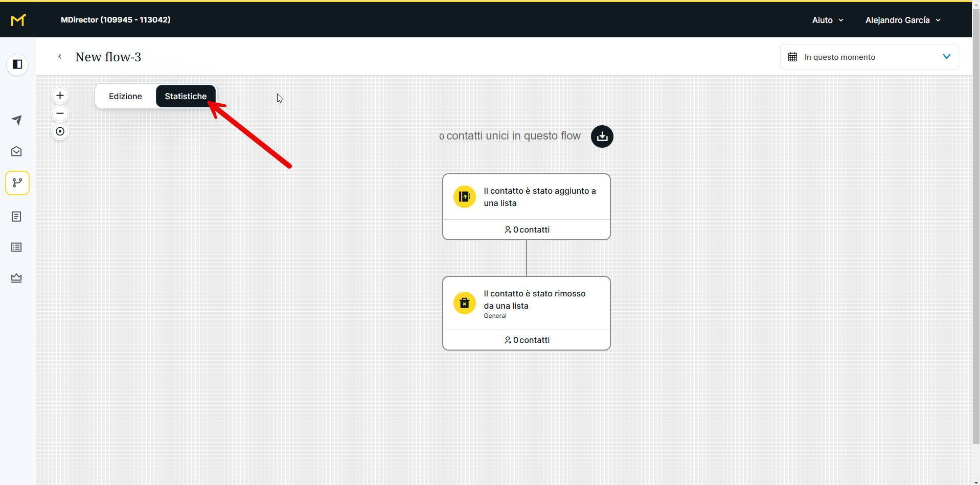Select the flows branch icon in sidebar
980x485 pixels.
click(x=17, y=183)
